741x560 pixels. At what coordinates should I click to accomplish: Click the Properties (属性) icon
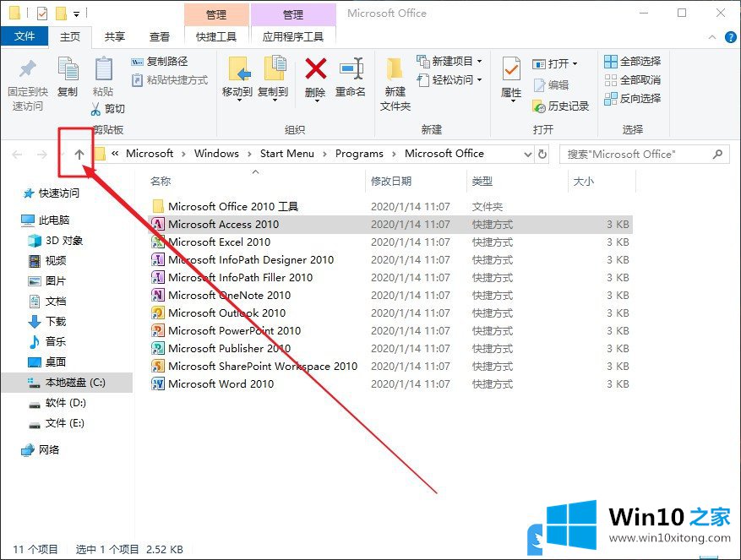(511, 69)
